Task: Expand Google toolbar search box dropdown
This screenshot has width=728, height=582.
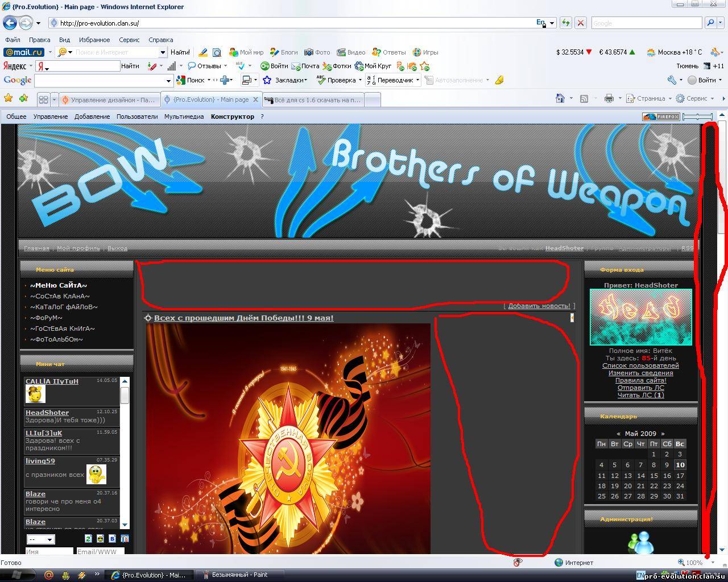Action: (168, 81)
